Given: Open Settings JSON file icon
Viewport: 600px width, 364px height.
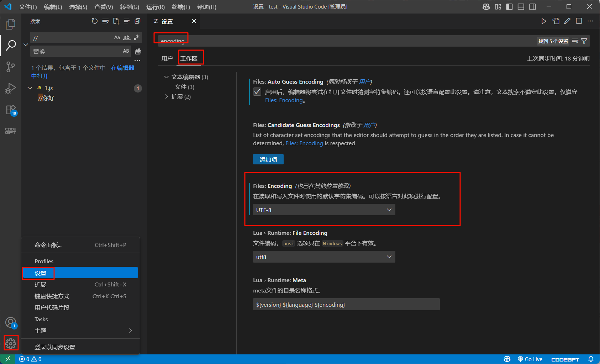Looking at the screenshot, I should coord(556,21).
